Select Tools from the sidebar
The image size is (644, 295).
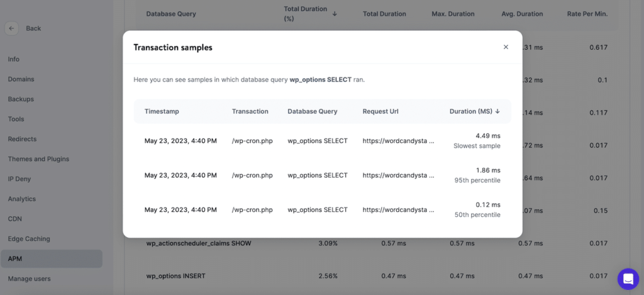point(16,119)
